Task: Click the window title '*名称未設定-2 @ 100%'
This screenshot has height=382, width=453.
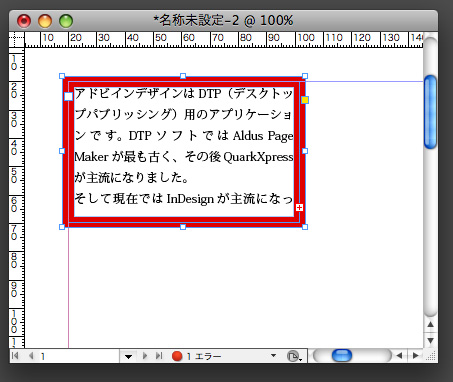Action: pyautogui.click(x=223, y=21)
